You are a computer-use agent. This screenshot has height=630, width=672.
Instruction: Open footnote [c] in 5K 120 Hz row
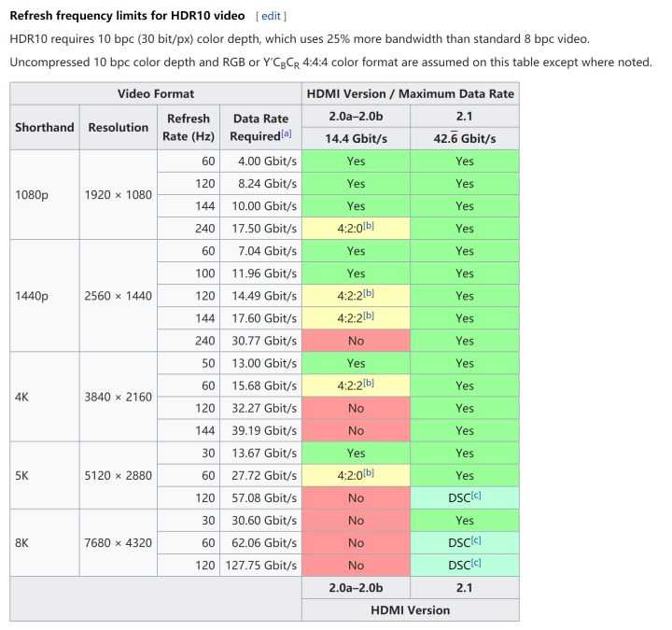coord(476,495)
